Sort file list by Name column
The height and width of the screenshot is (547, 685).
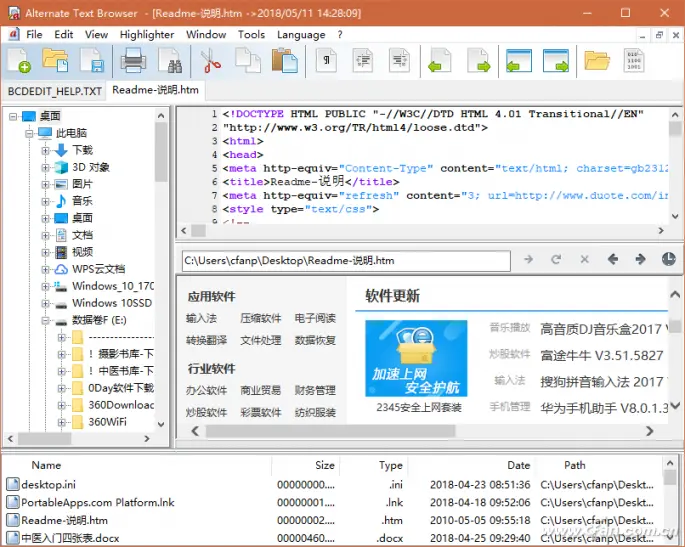(46, 465)
